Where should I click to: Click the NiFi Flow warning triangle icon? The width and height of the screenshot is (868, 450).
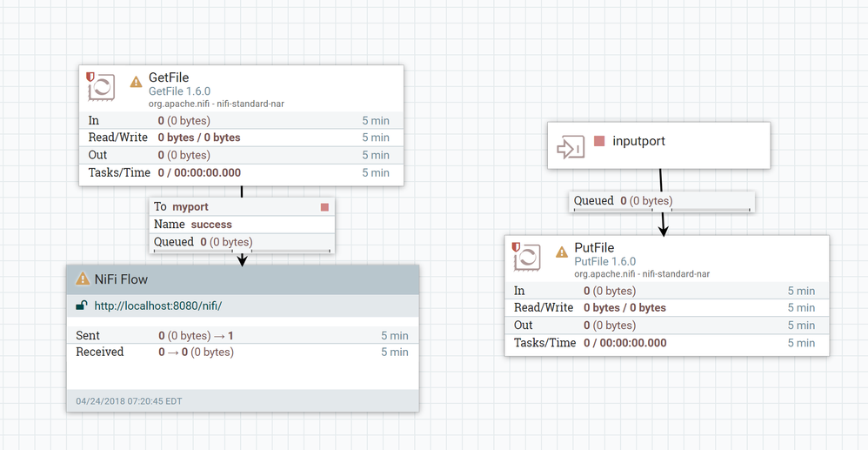point(83,279)
